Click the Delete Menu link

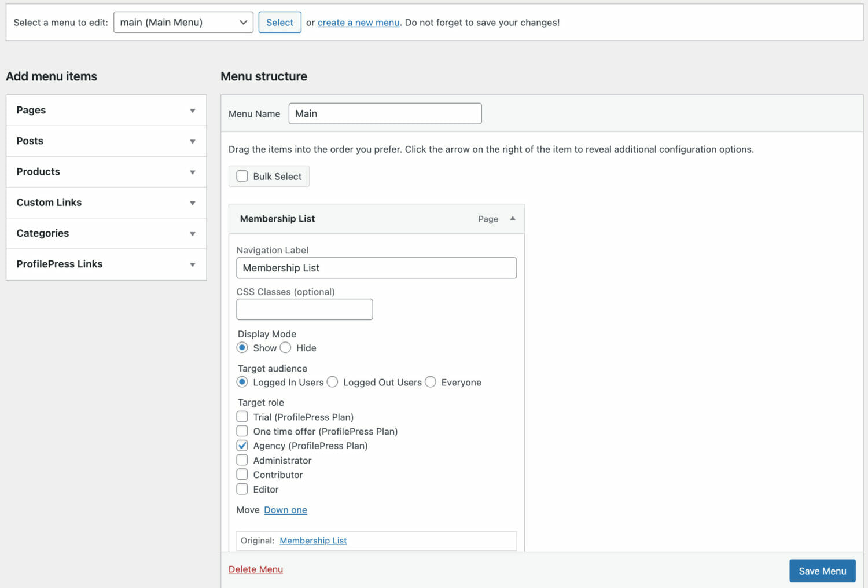click(256, 569)
